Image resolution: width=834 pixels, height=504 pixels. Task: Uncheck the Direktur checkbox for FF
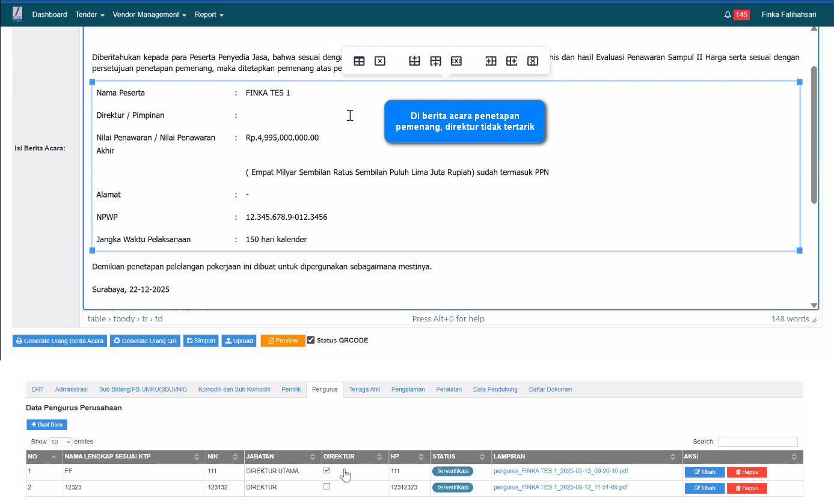(327, 470)
